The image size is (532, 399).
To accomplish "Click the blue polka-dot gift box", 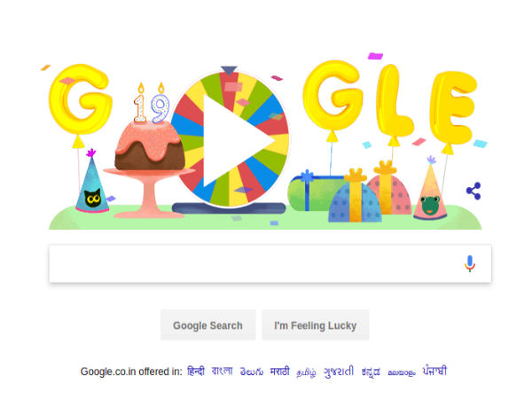I will [355, 202].
